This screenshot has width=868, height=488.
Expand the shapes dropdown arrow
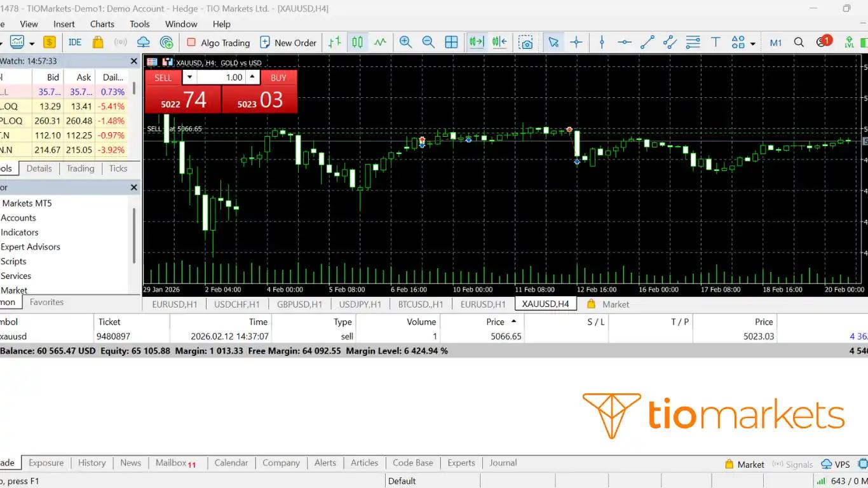[x=753, y=43]
